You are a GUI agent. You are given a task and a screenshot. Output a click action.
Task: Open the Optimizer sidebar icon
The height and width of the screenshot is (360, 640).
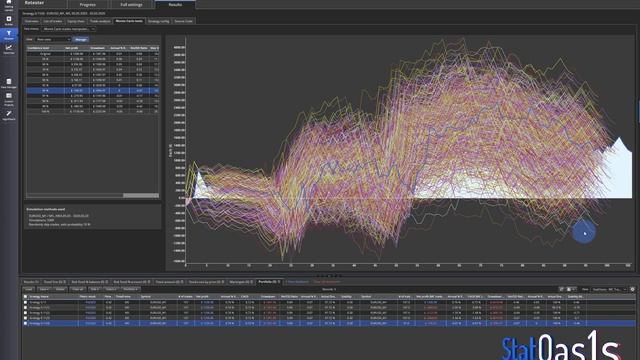pyautogui.click(x=9, y=49)
